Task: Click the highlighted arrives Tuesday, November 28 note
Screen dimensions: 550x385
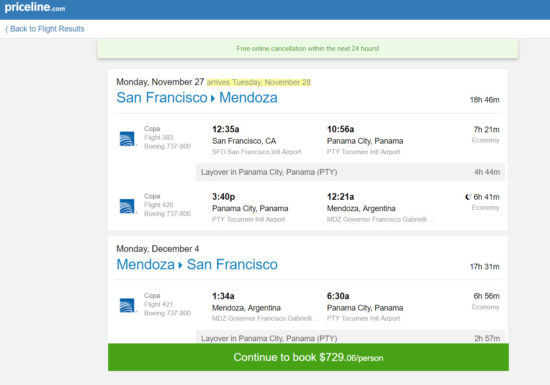Action: click(259, 82)
